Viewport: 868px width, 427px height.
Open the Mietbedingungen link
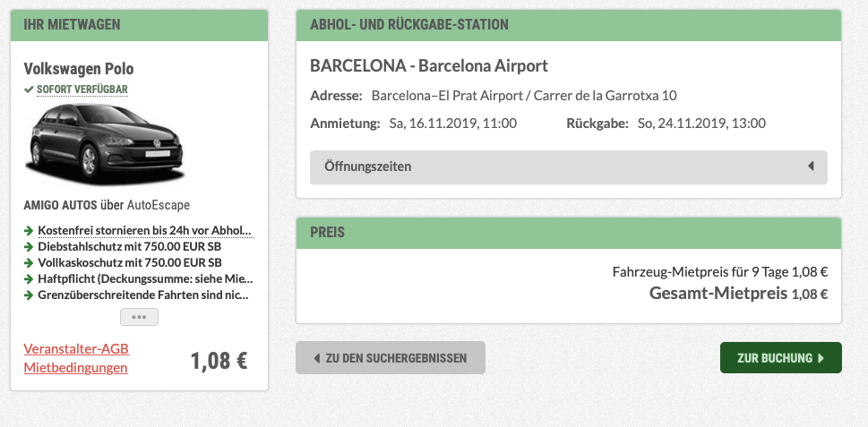coord(76,368)
